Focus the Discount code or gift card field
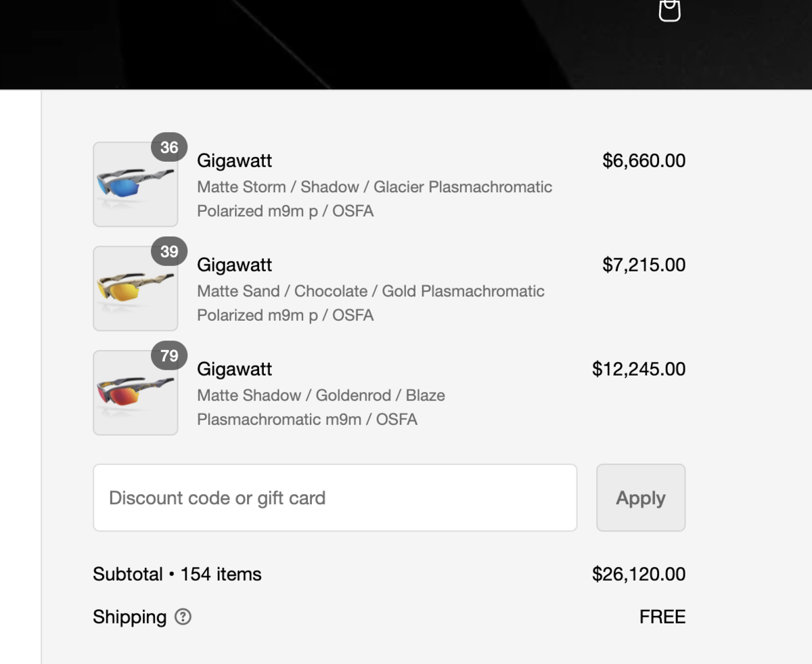This screenshot has height=664, width=812. (335, 498)
